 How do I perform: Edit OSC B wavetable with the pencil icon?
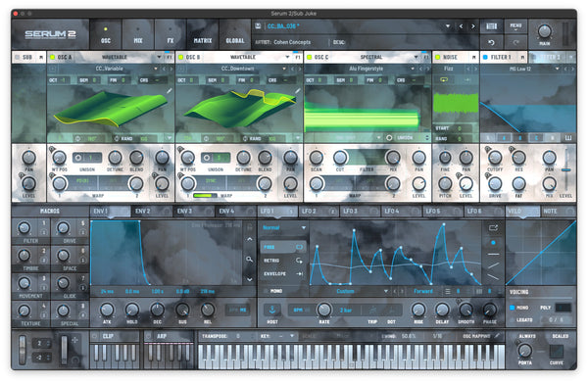point(297,91)
